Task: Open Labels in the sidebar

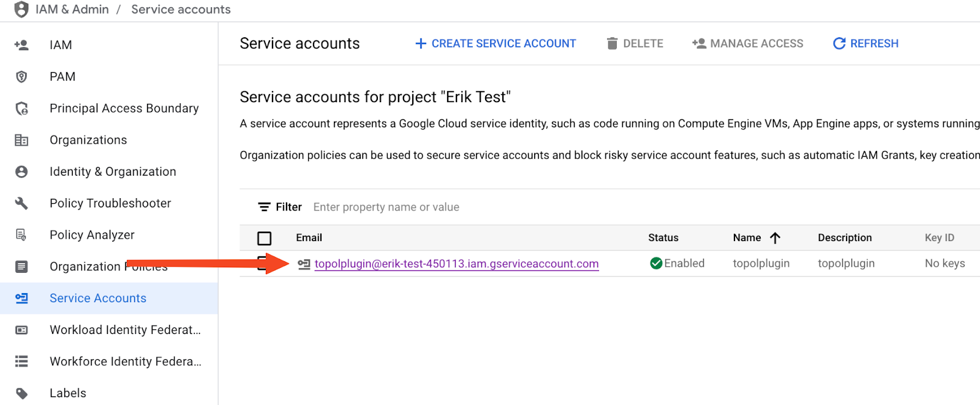Action: coord(68,393)
